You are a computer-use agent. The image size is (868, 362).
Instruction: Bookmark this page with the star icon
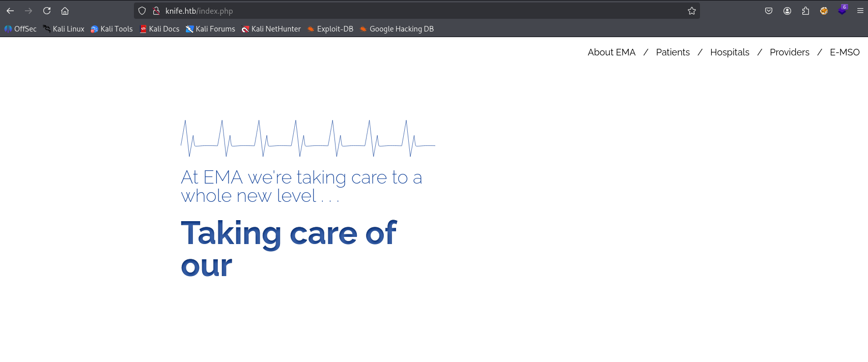click(691, 11)
